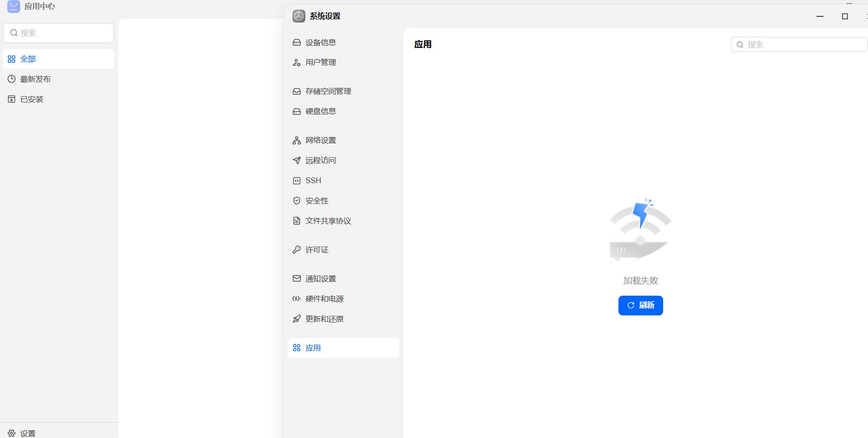Click the 通知设置 envelope icon
This screenshot has width=868, height=438.
tap(297, 278)
